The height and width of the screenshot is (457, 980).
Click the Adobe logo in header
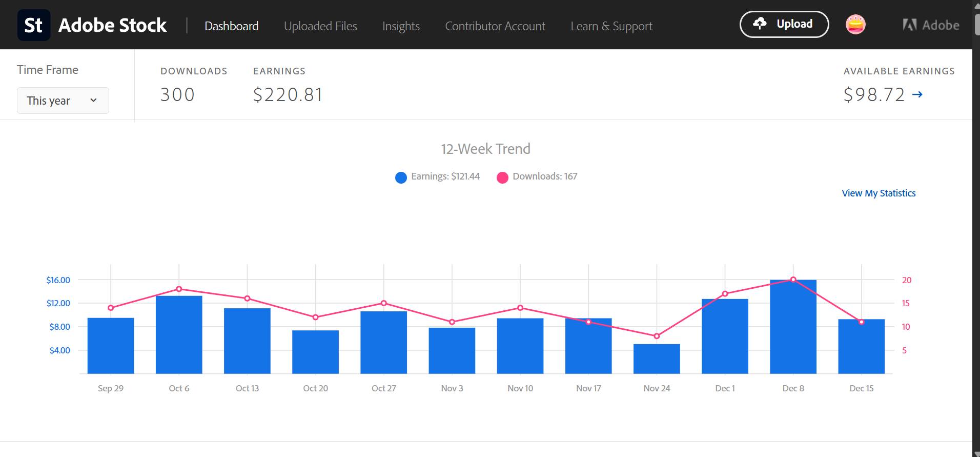pos(930,25)
